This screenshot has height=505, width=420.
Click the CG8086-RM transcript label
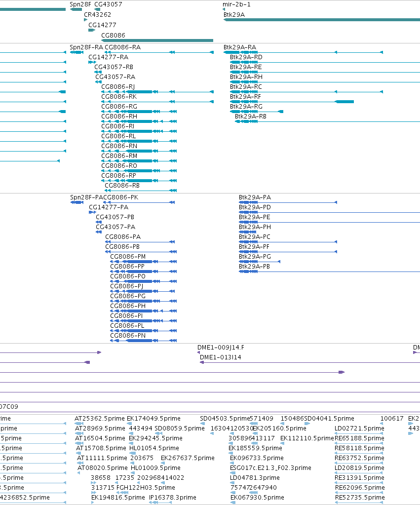119,156
